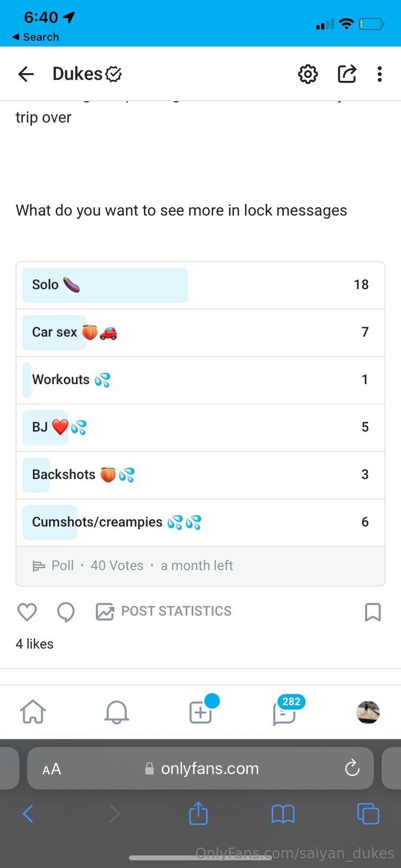The image size is (401, 868).
Task: Select the Workouts poll option
Action: coord(200,380)
